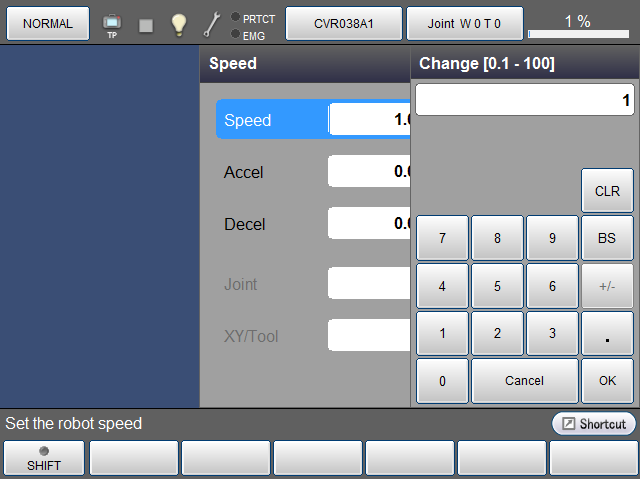Open the Joint W0 T0 selector
The height and width of the screenshot is (479, 640).
[x=464, y=23]
